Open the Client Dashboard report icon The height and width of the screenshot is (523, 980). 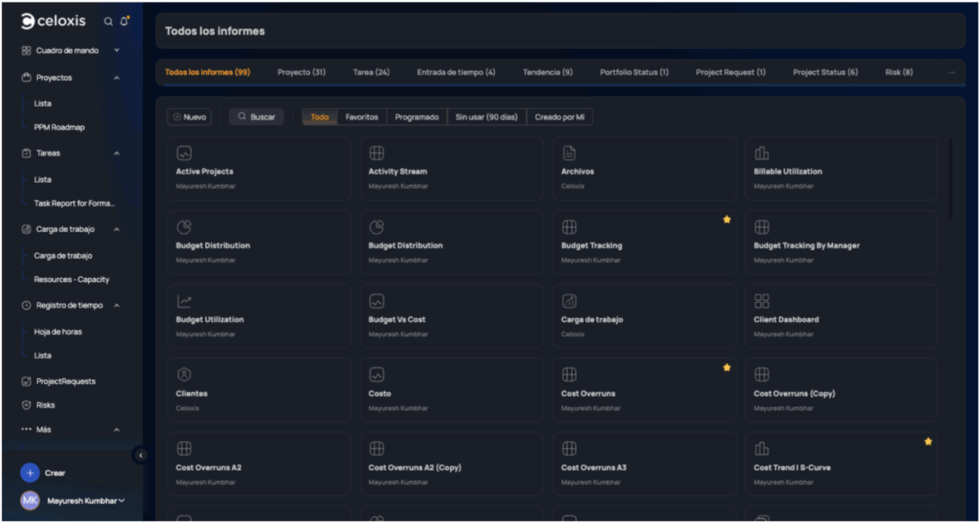tap(762, 301)
